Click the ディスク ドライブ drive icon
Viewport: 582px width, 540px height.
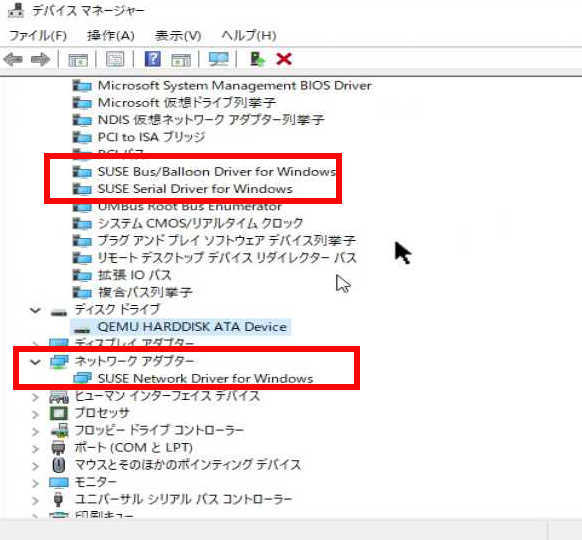(59, 312)
